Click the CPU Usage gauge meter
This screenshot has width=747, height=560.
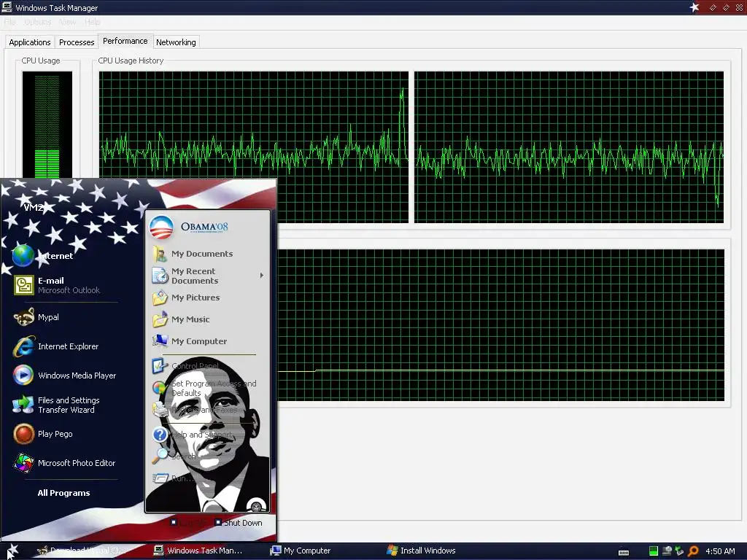[47, 125]
